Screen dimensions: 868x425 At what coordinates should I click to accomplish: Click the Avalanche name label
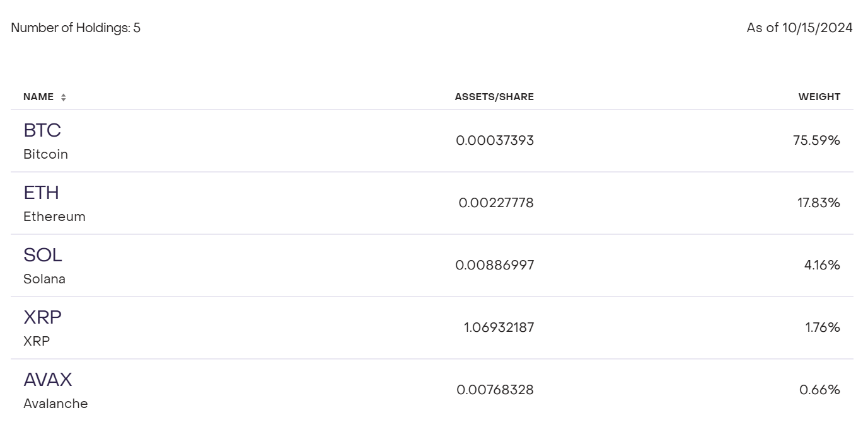[55, 404]
